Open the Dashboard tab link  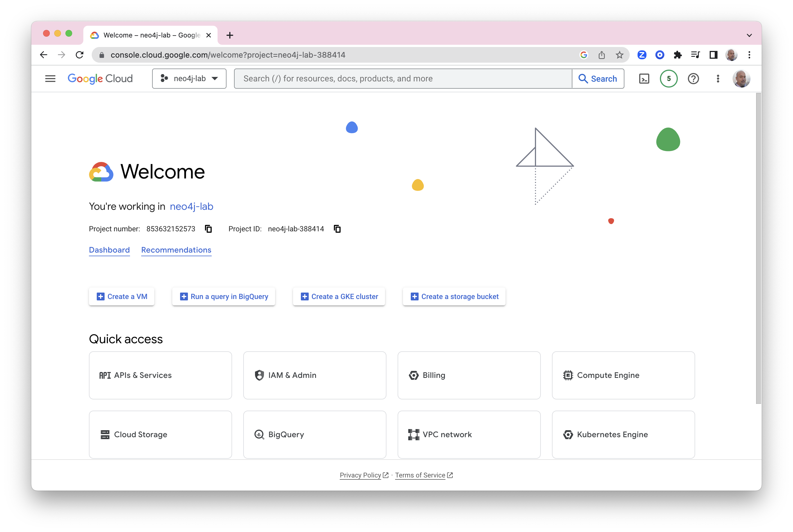tap(109, 250)
